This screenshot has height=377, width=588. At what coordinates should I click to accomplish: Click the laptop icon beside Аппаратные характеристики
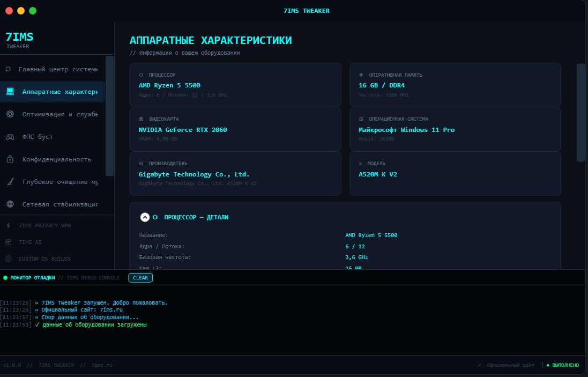pos(10,92)
